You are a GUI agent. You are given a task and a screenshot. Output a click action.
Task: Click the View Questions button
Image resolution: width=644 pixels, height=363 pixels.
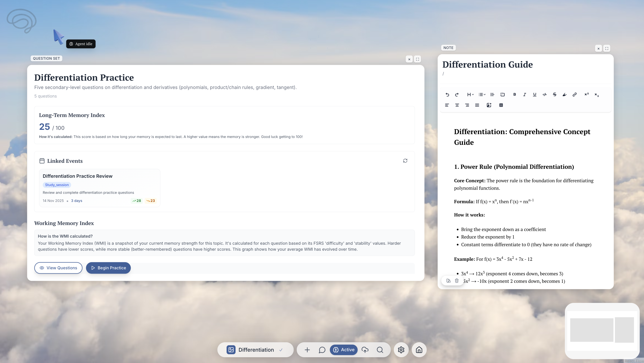pyautogui.click(x=58, y=268)
